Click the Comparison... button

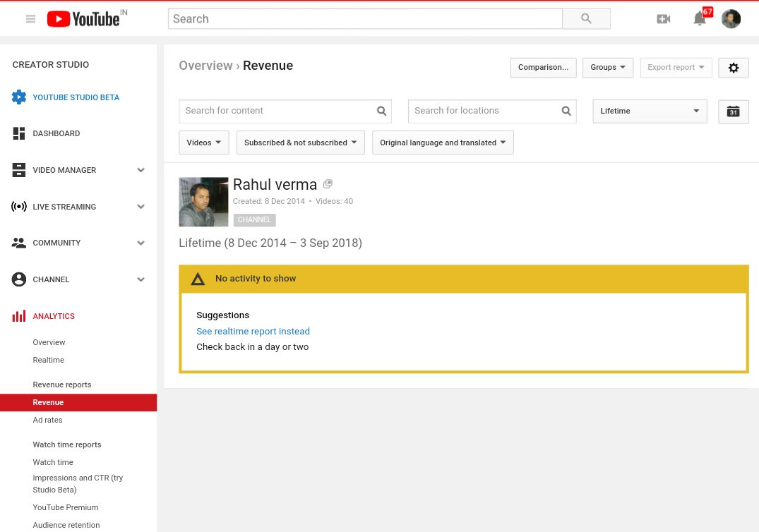[x=543, y=68]
